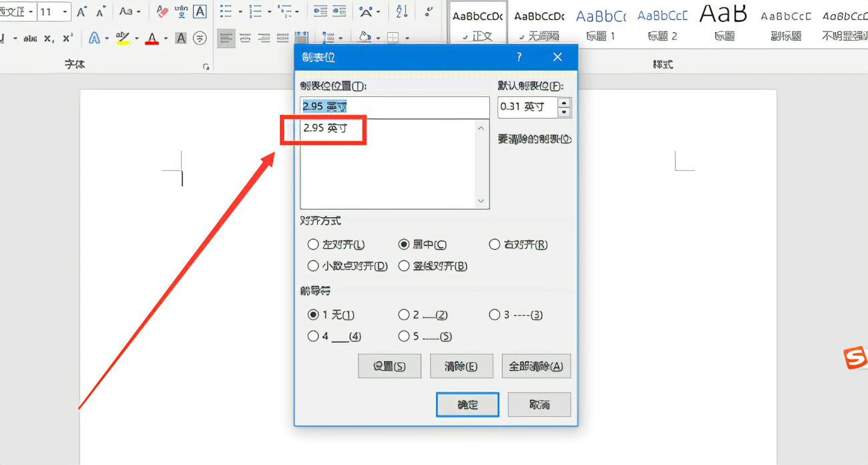Expand numbering dropdown arrow
The width and height of the screenshot is (868, 465).
click(x=269, y=12)
